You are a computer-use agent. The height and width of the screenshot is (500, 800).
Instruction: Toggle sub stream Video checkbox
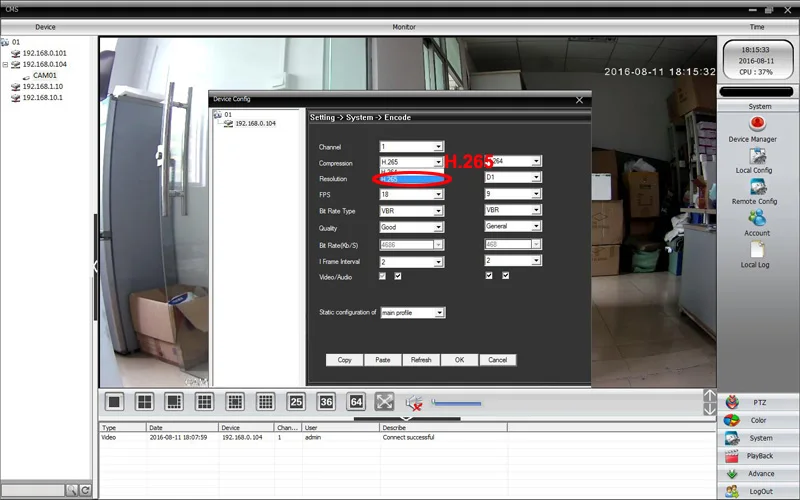point(489,276)
